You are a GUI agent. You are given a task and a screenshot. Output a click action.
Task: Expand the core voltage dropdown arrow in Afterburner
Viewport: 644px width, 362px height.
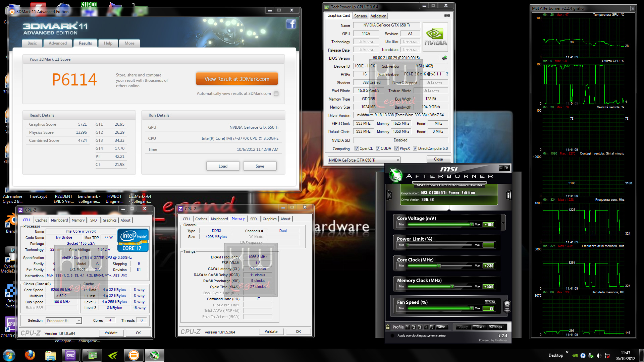[503, 223]
